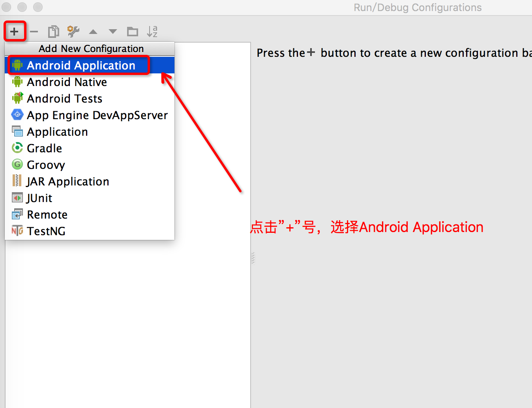Screen dimensions: 532x408
Task: Click the Application window icon
Action: pyautogui.click(x=17, y=131)
